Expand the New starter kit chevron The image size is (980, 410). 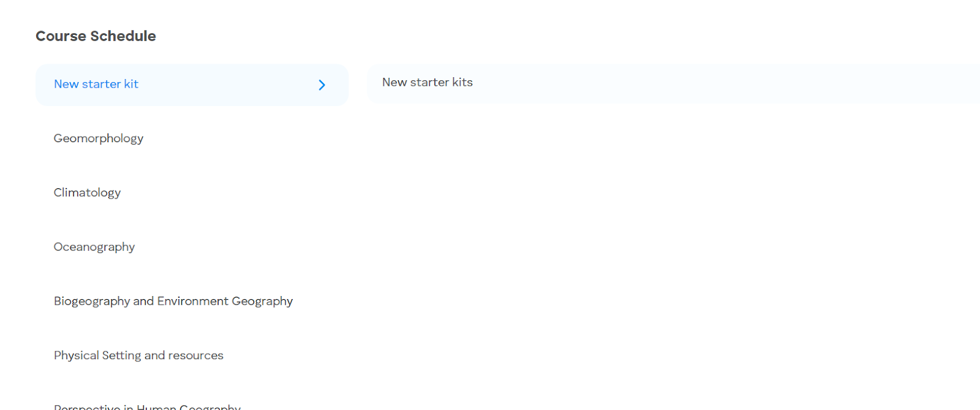[322, 85]
